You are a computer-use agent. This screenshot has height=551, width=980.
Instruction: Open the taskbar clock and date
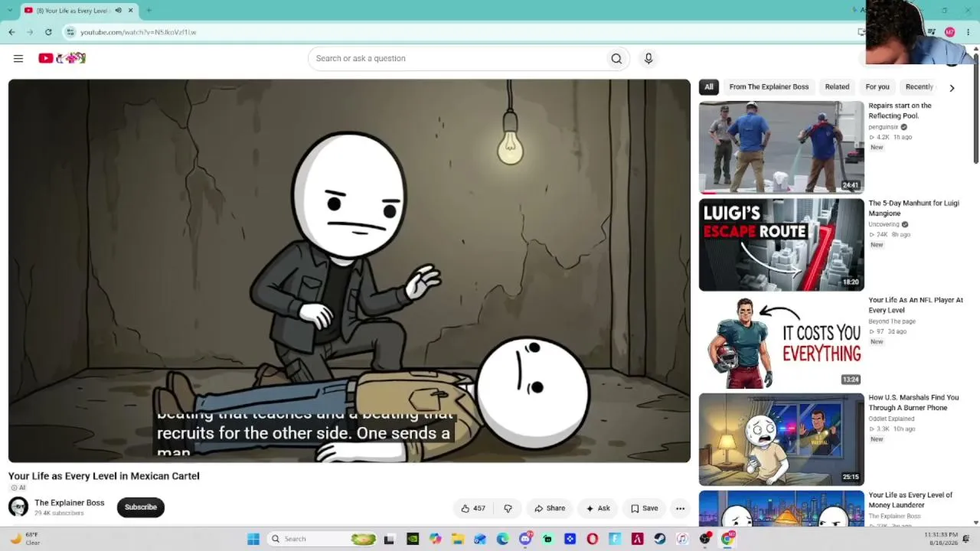[940, 539]
